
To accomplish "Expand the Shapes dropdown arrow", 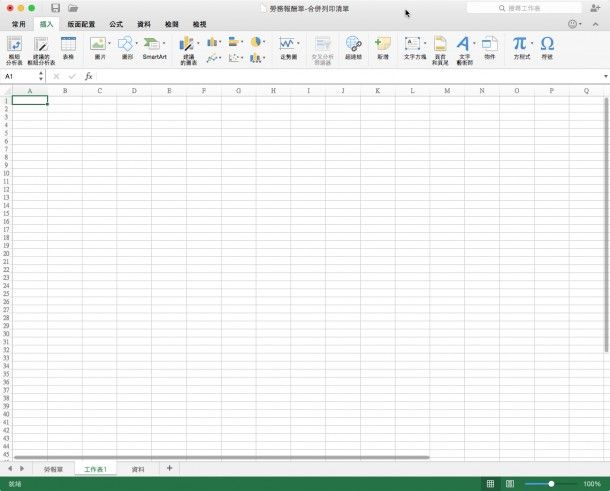I will (x=137, y=43).
